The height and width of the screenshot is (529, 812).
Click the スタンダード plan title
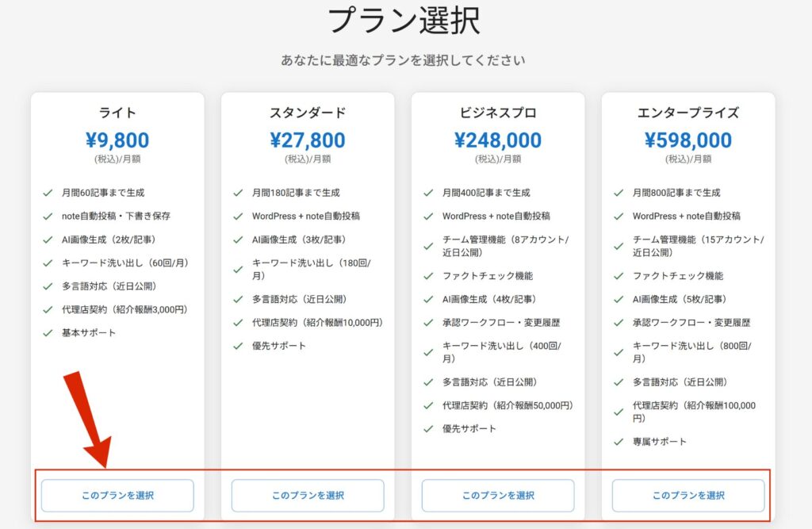click(308, 113)
